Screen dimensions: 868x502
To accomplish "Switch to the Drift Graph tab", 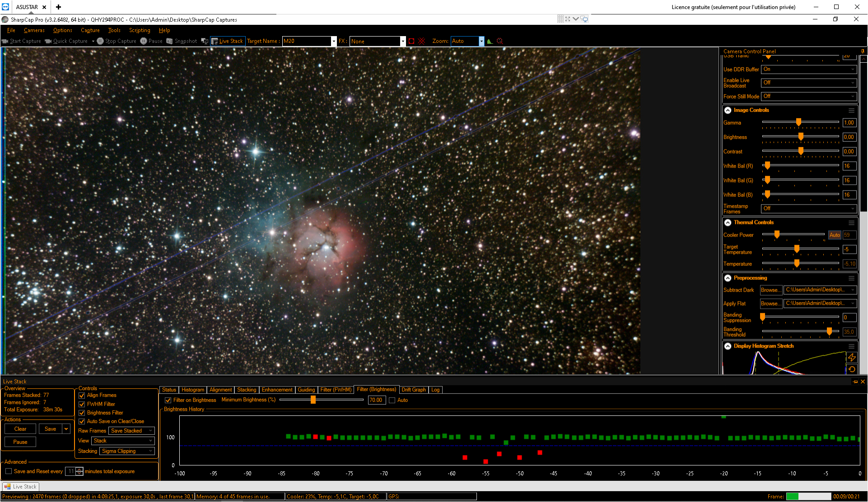I will point(414,390).
